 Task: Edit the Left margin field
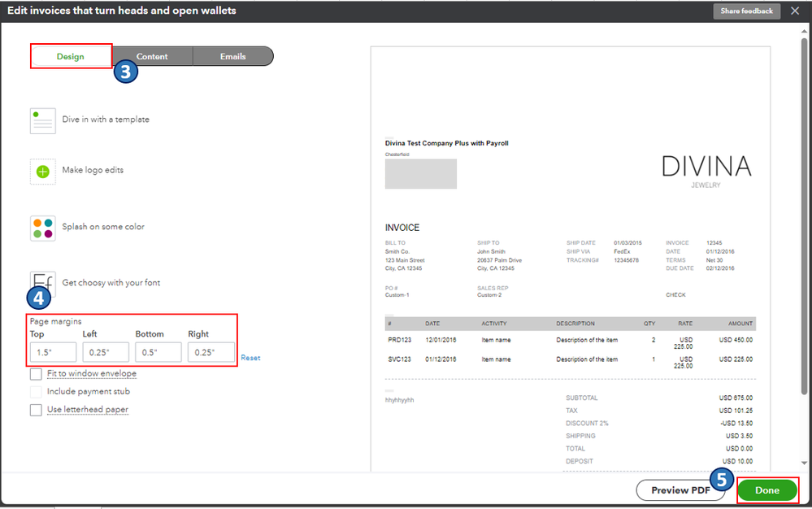[106, 352]
